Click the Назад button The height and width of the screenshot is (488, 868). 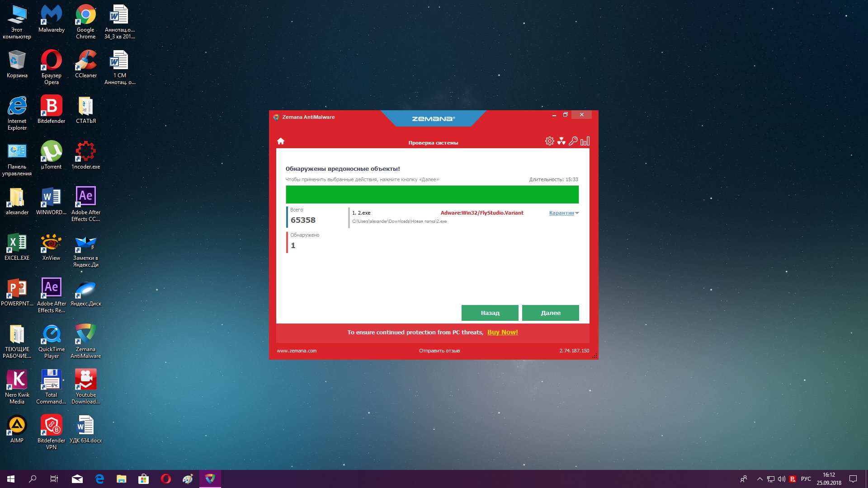(490, 313)
